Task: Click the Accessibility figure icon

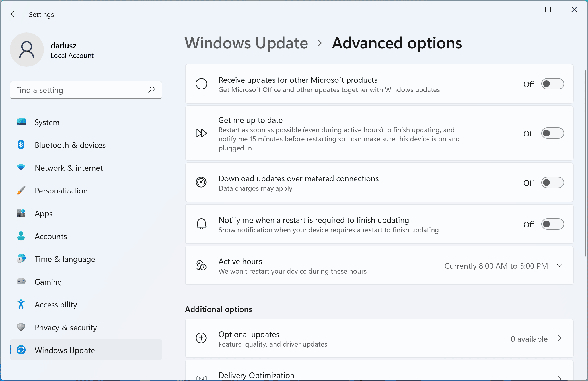Action: pyautogui.click(x=21, y=304)
